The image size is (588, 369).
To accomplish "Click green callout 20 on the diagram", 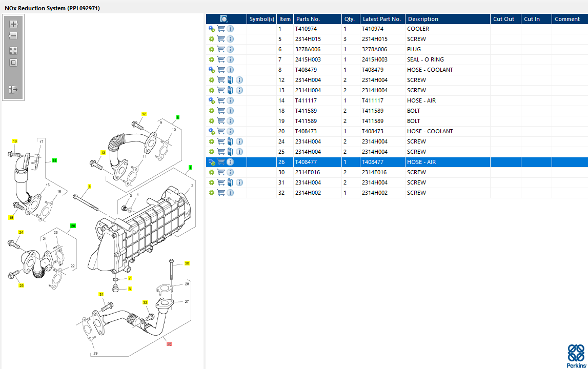I will click(x=73, y=225).
